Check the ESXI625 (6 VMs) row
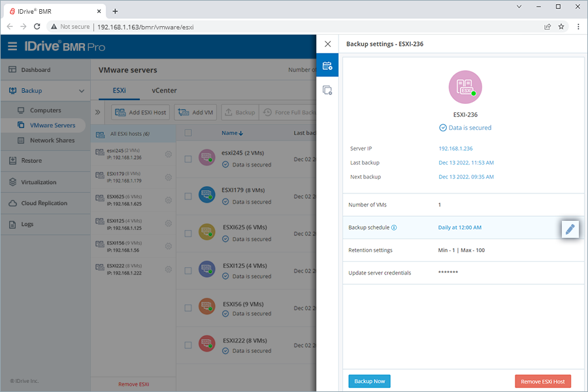Image resolution: width=588 pixels, height=392 pixels. [x=188, y=233]
